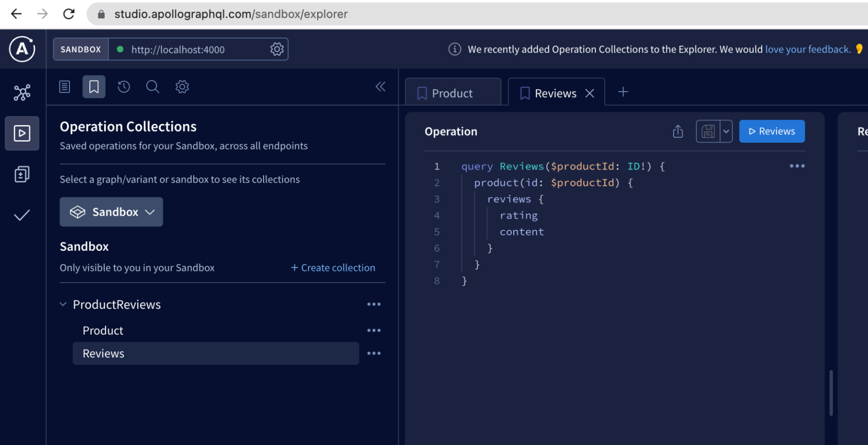The height and width of the screenshot is (445, 868).
Task: Open the Sandbox graph selector dropdown
Action: pos(112,212)
